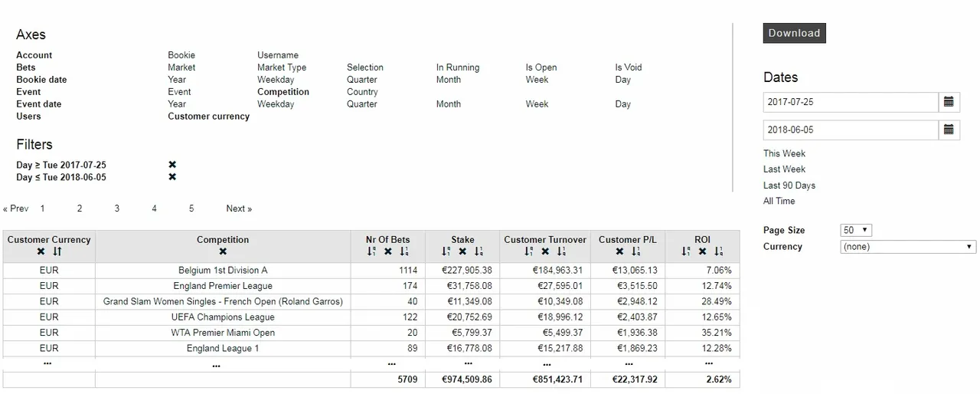Add Country axis under Event
Image resolution: width=980 pixels, height=394 pixels.
point(362,92)
